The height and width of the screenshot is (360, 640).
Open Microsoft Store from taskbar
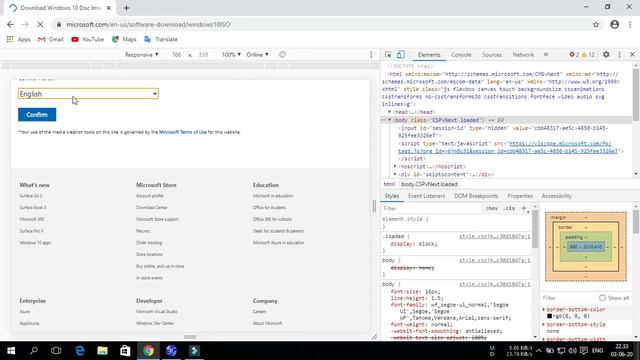tap(125, 351)
